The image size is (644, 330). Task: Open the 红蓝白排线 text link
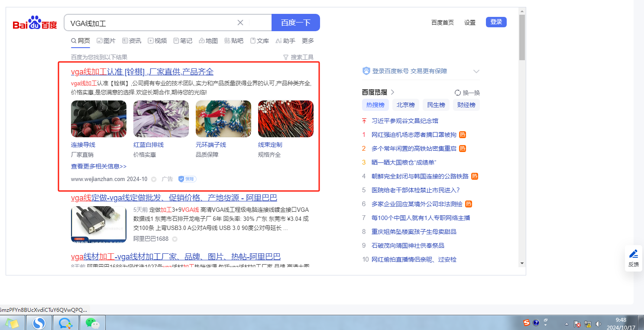coord(149,145)
